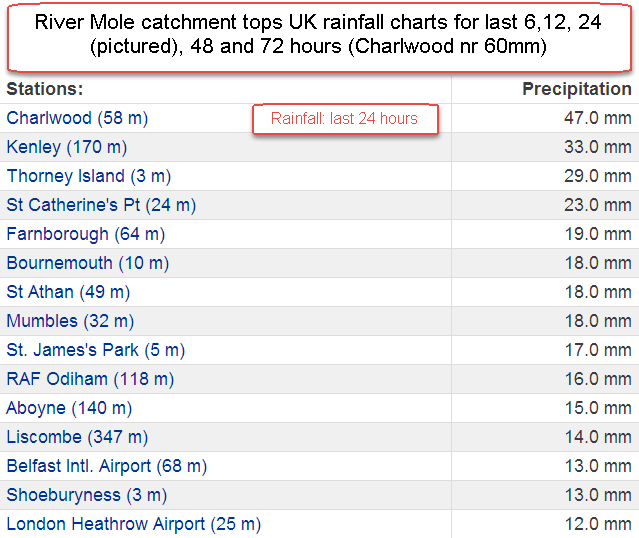Open London Heathrow Airport (25 m) link
639x538 pixels.
click(133, 524)
